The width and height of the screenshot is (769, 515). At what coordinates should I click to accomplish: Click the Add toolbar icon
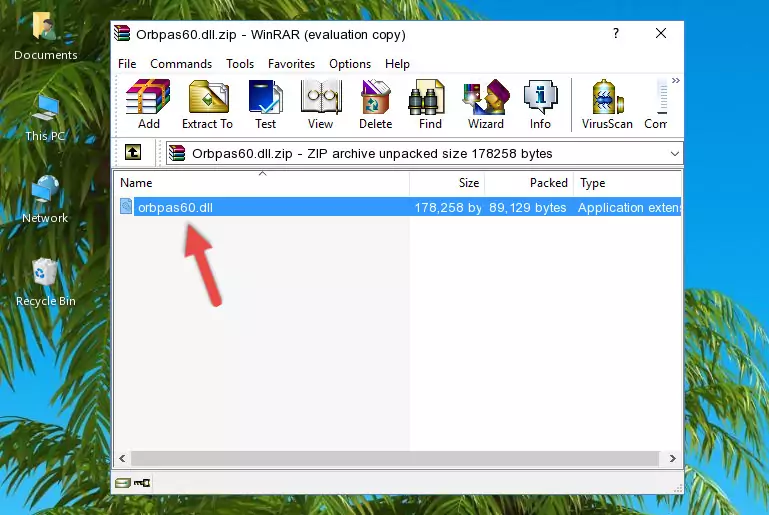click(148, 104)
